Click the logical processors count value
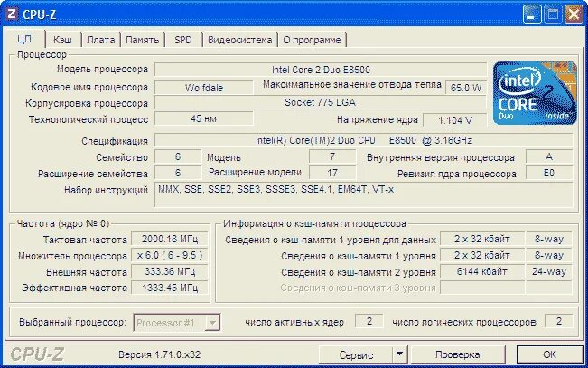Screen dimensions: 588x368 pyautogui.click(x=559, y=322)
